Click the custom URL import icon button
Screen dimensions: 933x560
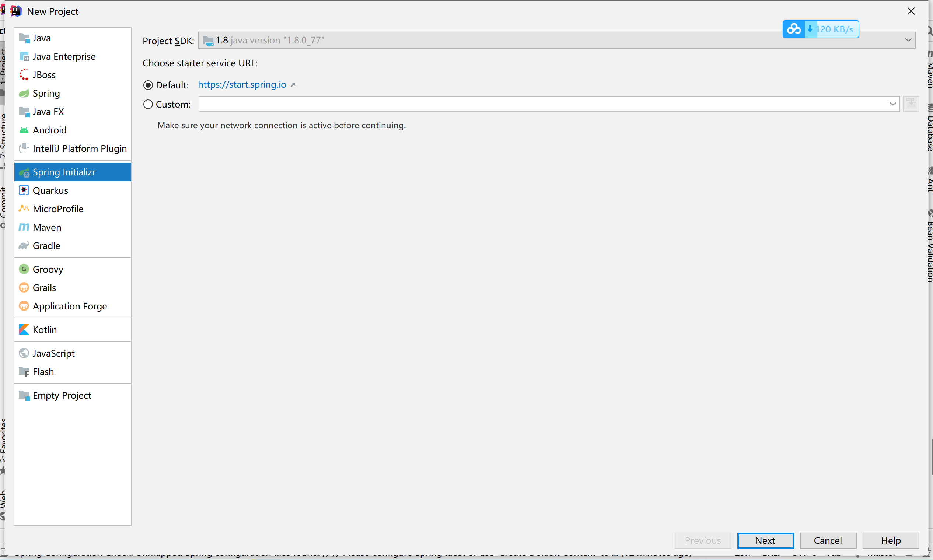point(911,104)
